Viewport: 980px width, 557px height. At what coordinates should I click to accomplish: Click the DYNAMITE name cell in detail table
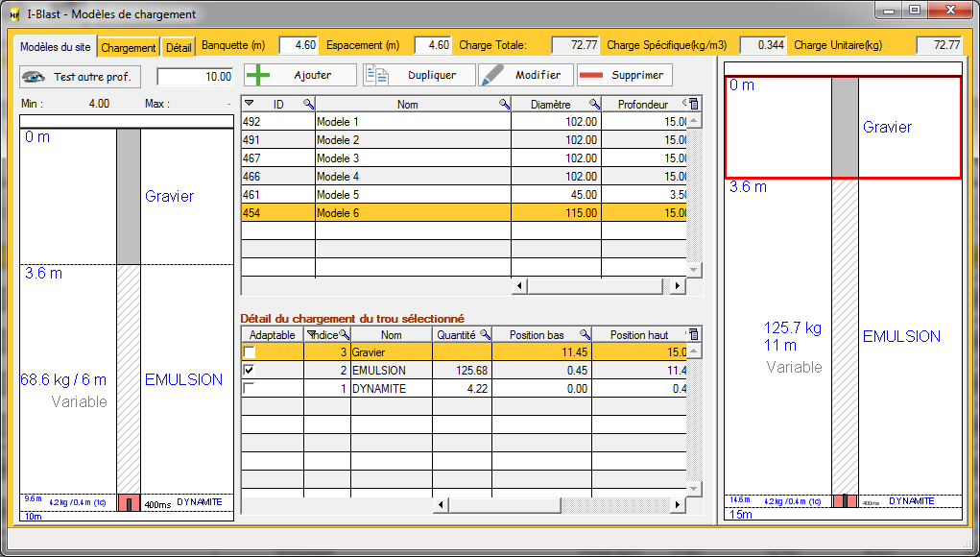click(392, 388)
